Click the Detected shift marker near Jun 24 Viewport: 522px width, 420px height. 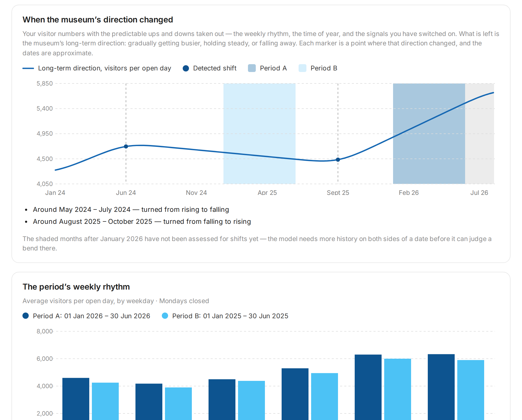[x=126, y=146]
